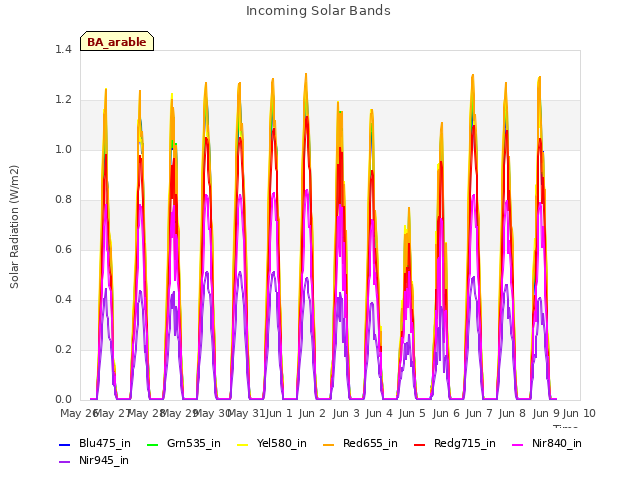
Task: Toggle the Yel580_in legend entry
Action: pos(272,443)
